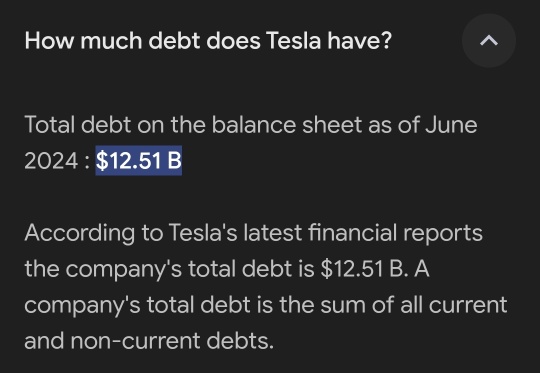
Task: Click the phrase "sum of all current"
Action: click(414, 305)
